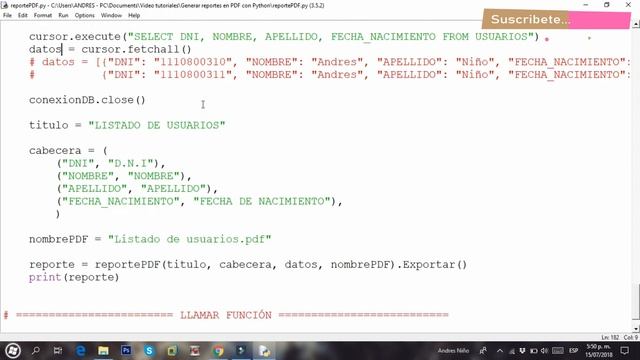Open Skype from taskbar
640x360 pixels.
[149, 350]
